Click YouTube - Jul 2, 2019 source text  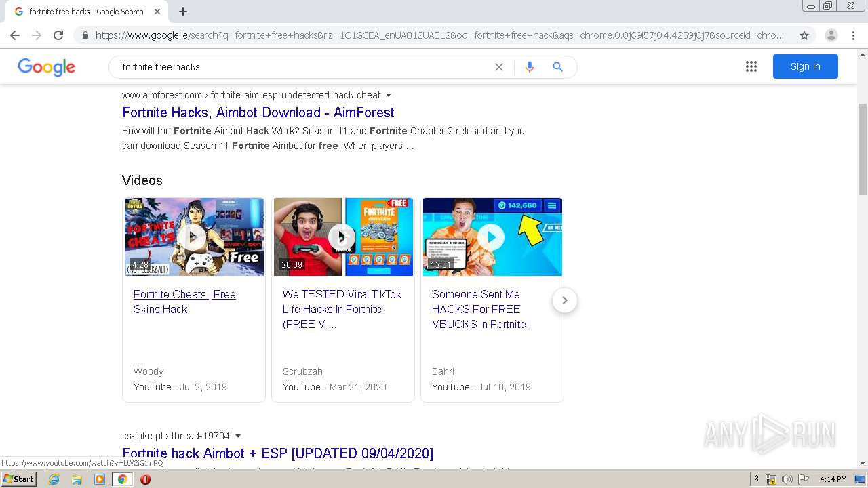point(180,387)
